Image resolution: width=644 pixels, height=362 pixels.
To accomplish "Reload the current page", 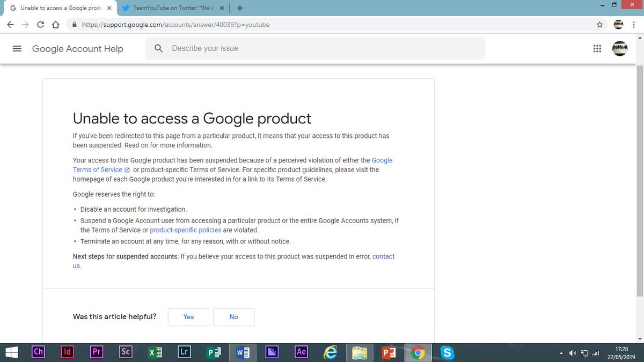I will [40, 25].
